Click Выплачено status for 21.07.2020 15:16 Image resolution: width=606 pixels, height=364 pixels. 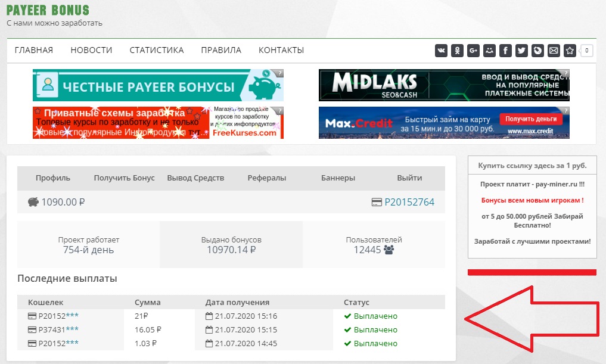[x=375, y=316]
